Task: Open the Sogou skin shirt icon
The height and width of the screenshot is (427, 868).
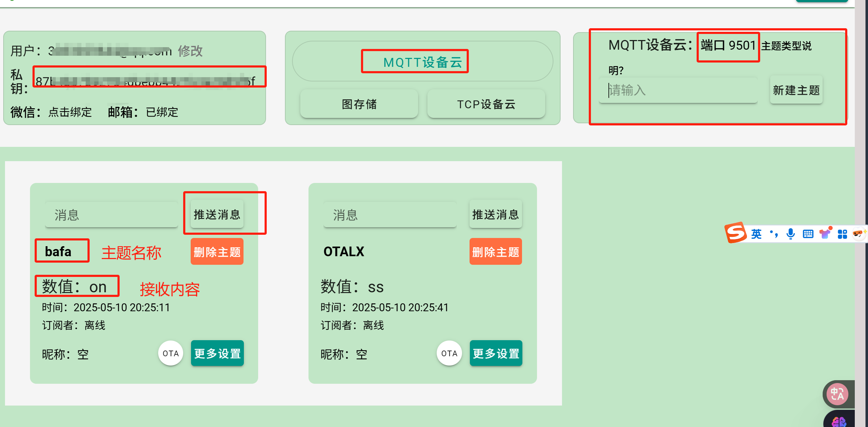Action: (825, 233)
